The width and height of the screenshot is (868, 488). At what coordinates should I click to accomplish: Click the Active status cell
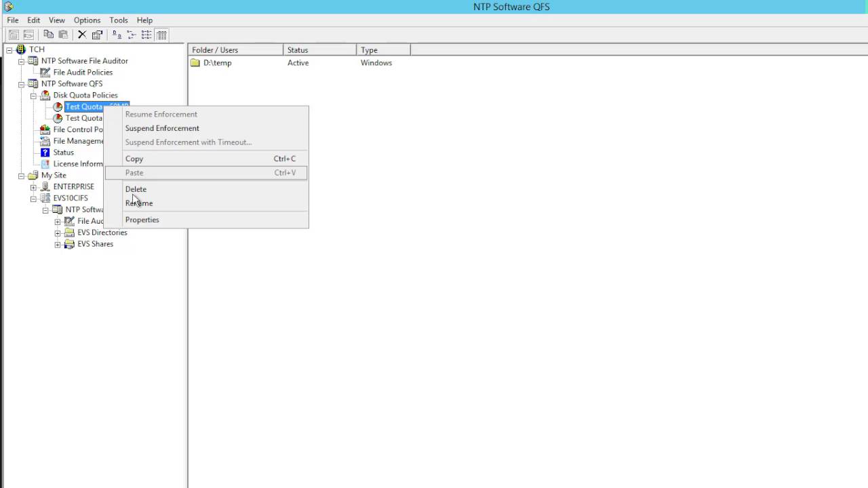tap(298, 63)
